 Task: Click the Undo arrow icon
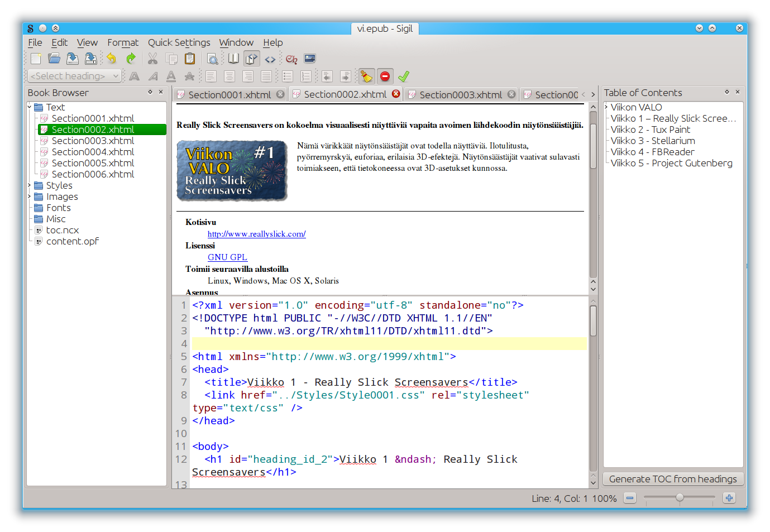[x=112, y=59]
